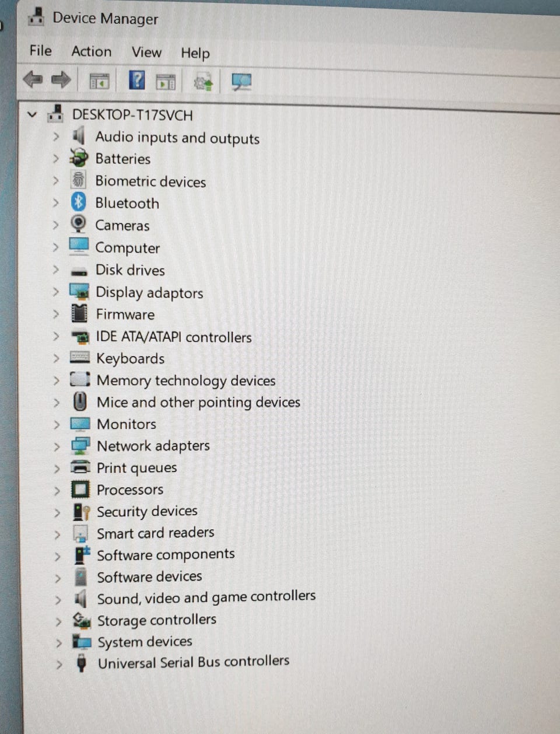The height and width of the screenshot is (734, 560).
Task: Expand the Universal Serial Bus controllers node
Action: pyautogui.click(x=59, y=664)
